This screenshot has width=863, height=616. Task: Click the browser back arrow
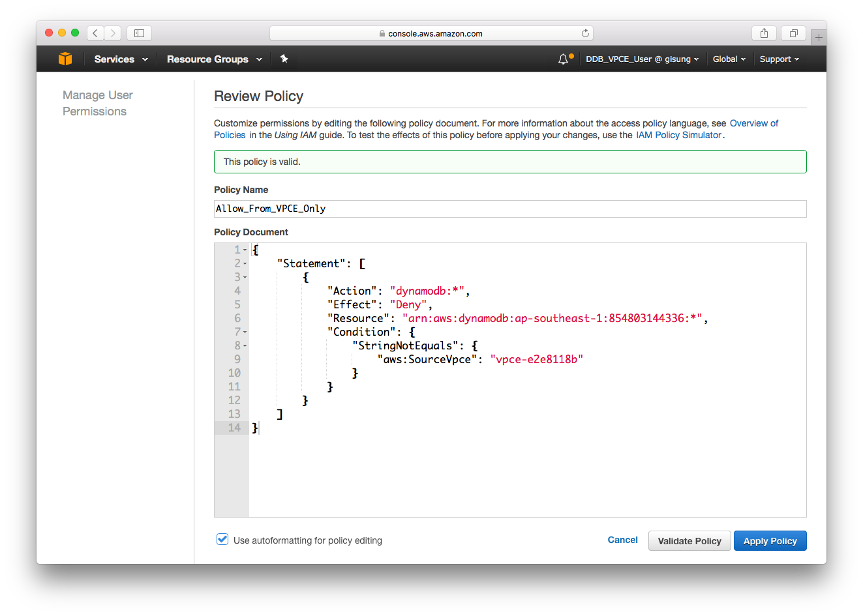click(95, 33)
